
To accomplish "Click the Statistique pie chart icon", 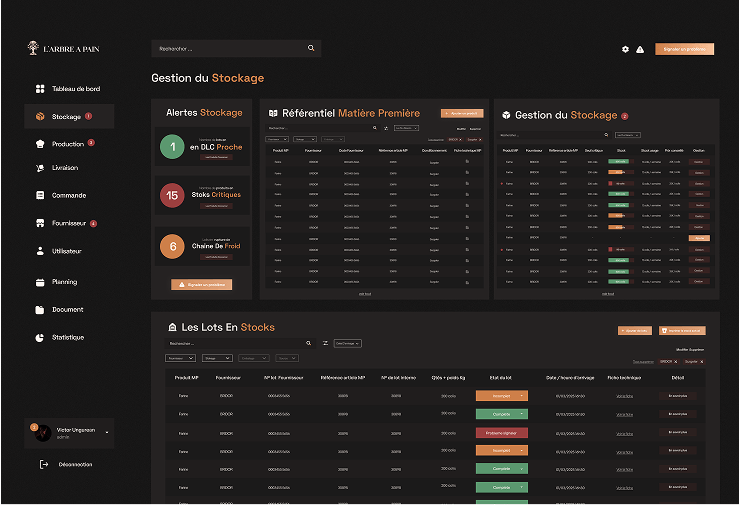I will pyautogui.click(x=40, y=337).
